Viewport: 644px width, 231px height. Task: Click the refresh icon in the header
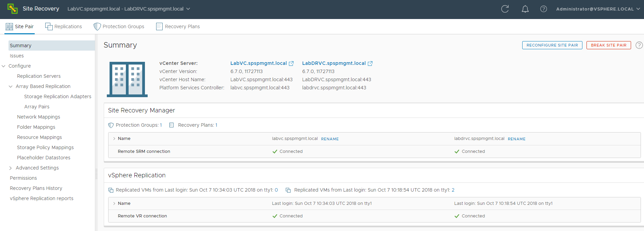click(505, 9)
